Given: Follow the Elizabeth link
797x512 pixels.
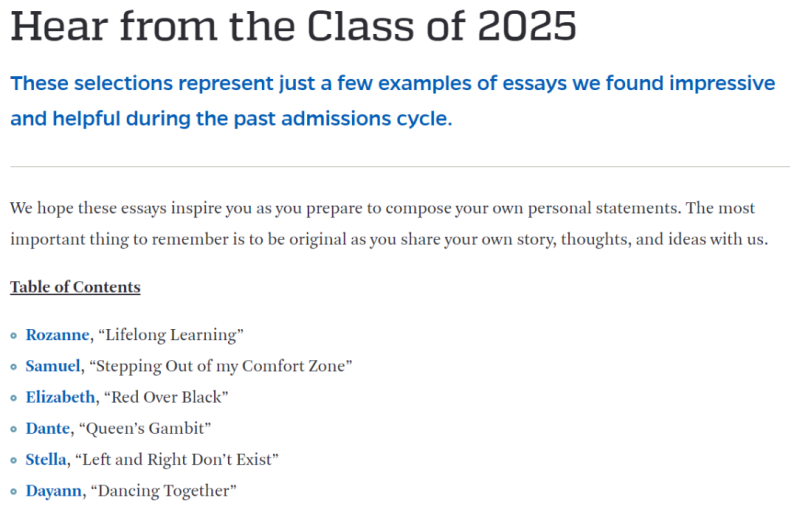Looking at the screenshot, I should (60, 397).
